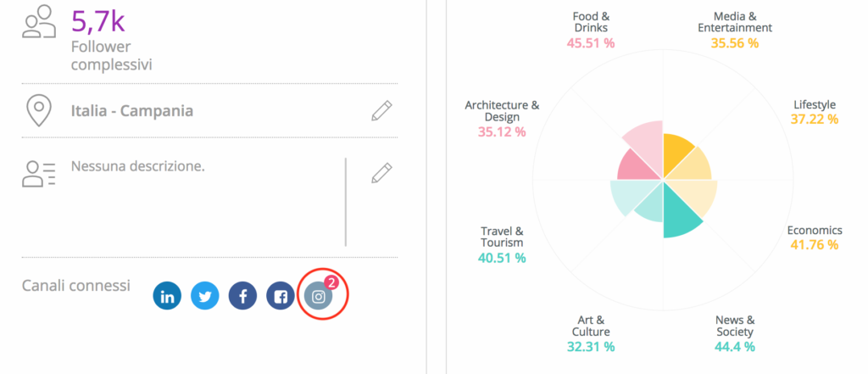Click the Facebook page channel icon

pos(281,296)
